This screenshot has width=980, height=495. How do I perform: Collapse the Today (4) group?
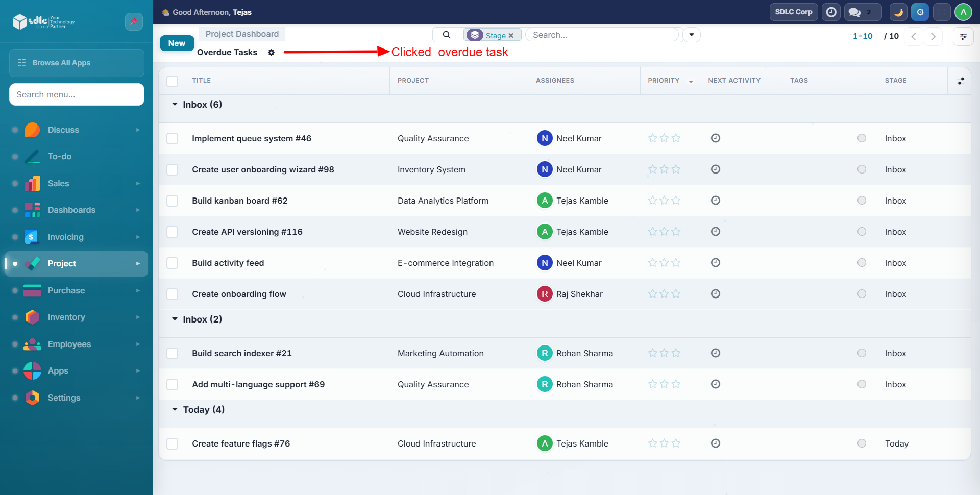[x=175, y=410]
